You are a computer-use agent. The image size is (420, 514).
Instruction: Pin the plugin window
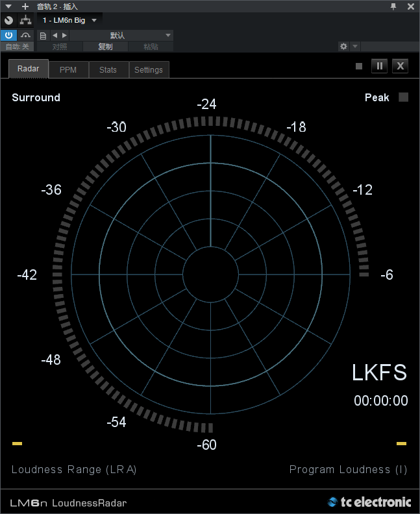393,6
